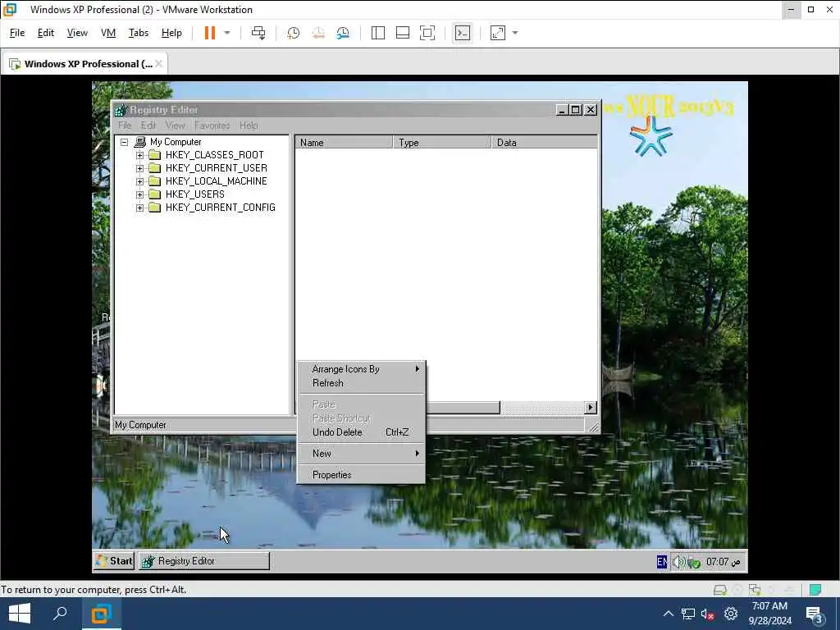Image resolution: width=840 pixels, height=630 pixels.
Task: Click the Registry Editor horizontal scrollbar thumb
Action: click(463, 408)
